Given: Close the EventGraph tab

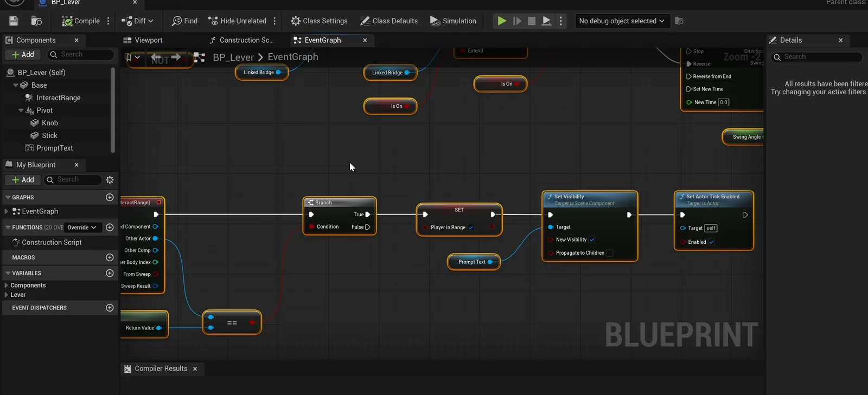Looking at the screenshot, I should coord(365,40).
